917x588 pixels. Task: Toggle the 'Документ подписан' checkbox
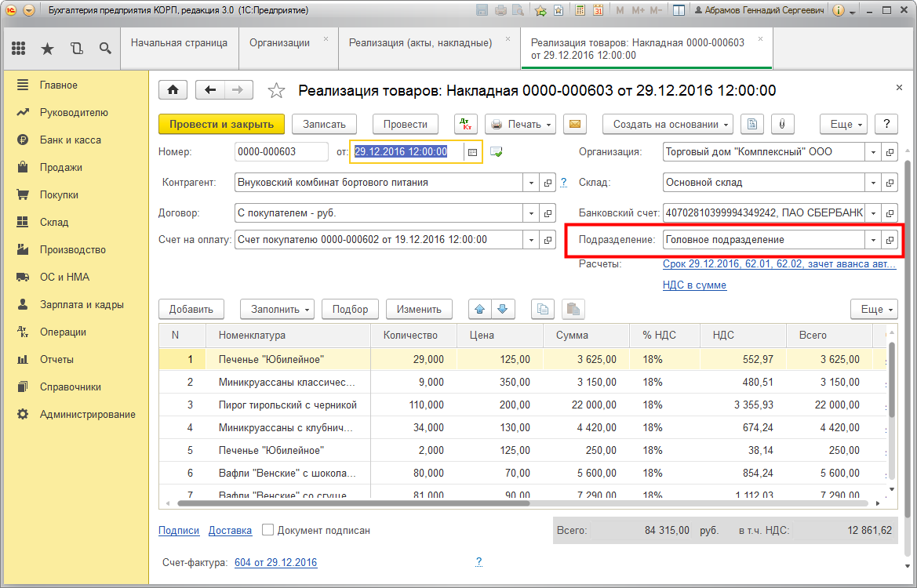(x=267, y=530)
